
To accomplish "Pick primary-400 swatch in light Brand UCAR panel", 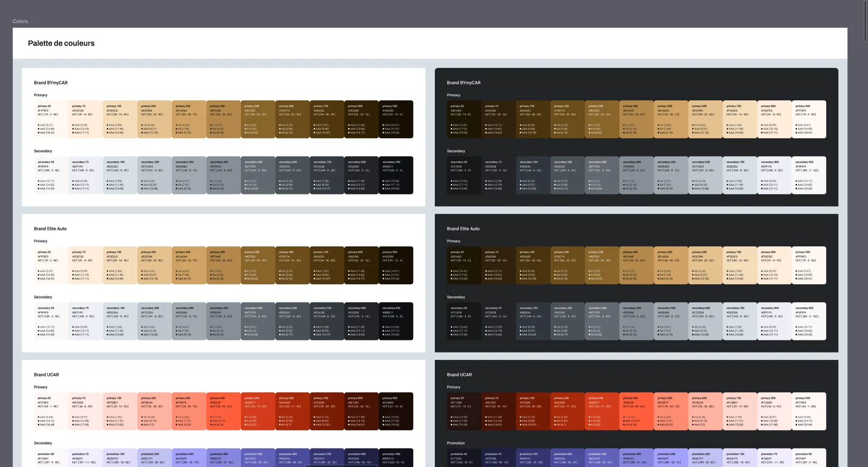I will pos(223,411).
